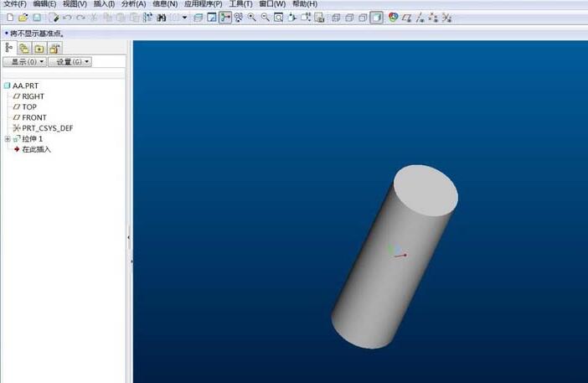Open the 设置(G) dropdown

70,62
